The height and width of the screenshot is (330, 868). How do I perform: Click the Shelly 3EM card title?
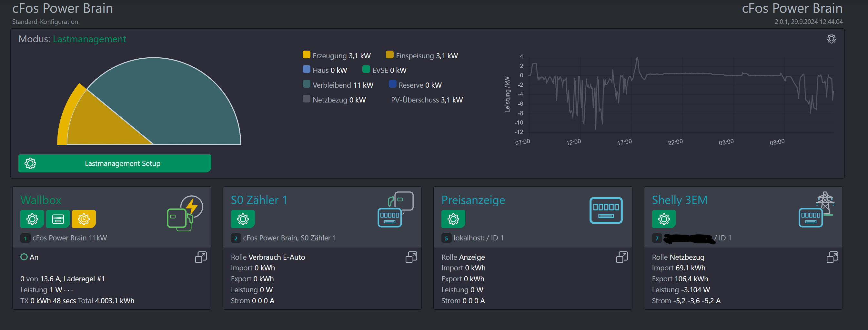679,200
